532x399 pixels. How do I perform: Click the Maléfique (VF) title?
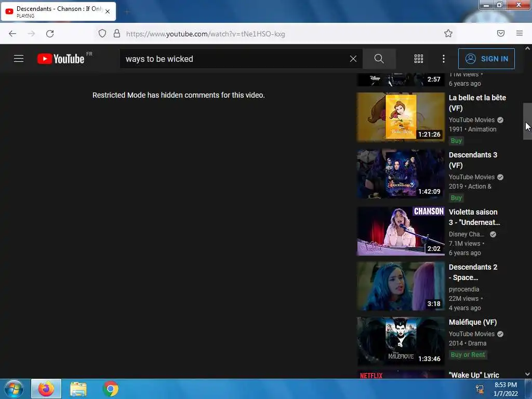coord(473,322)
